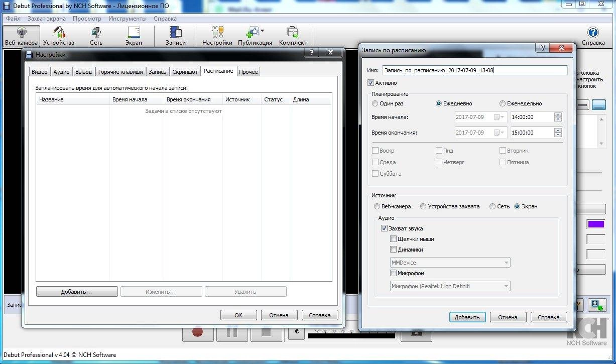The width and height of the screenshot is (616, 364).
Task: Open the MMDevice speakers dropdown
Action: (x=450, y=263)
